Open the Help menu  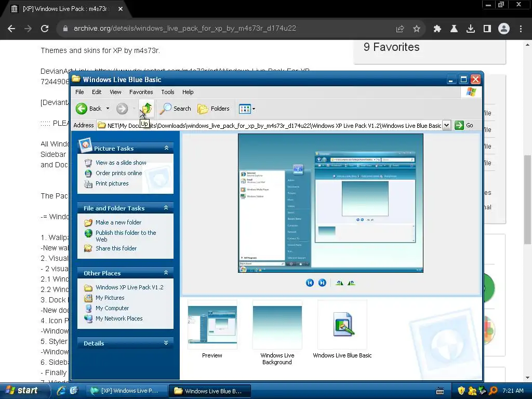click(x=188, y=92)
